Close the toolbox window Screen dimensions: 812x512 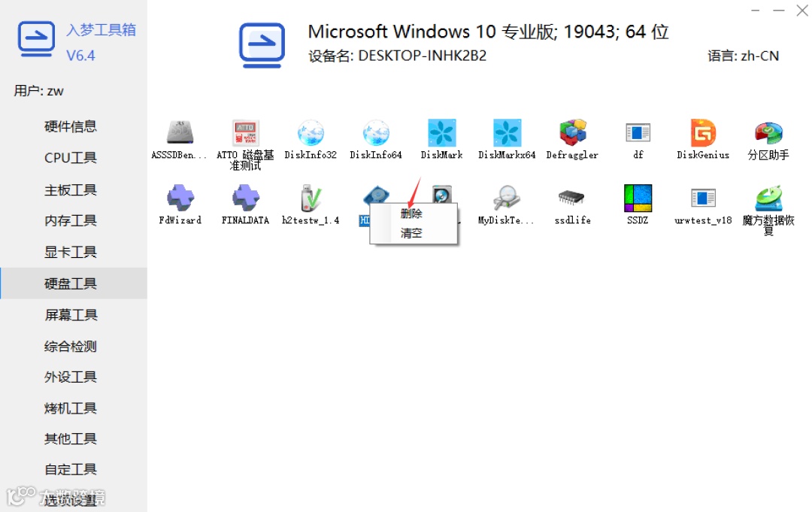[x=801, y=11]
